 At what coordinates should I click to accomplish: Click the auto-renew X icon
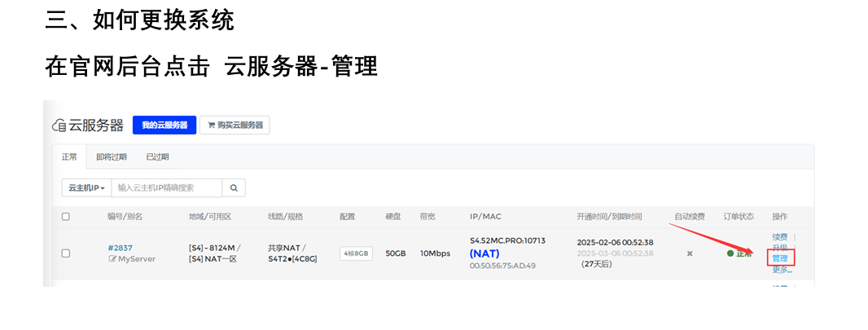[x=690, y=253]
